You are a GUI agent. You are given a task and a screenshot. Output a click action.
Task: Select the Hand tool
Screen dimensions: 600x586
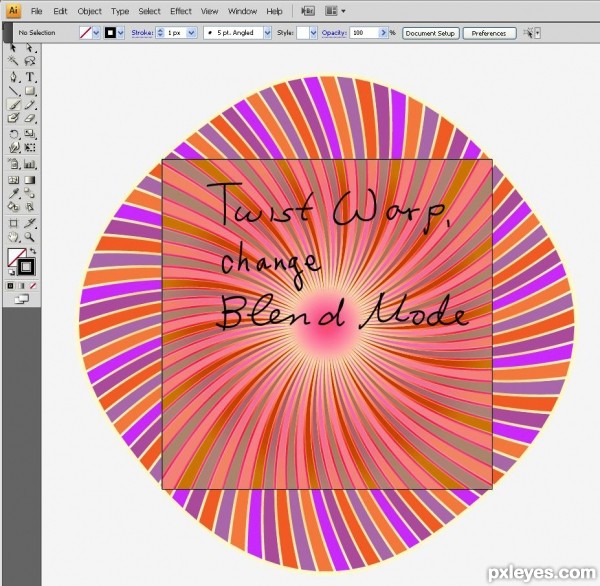pos(14,237)
